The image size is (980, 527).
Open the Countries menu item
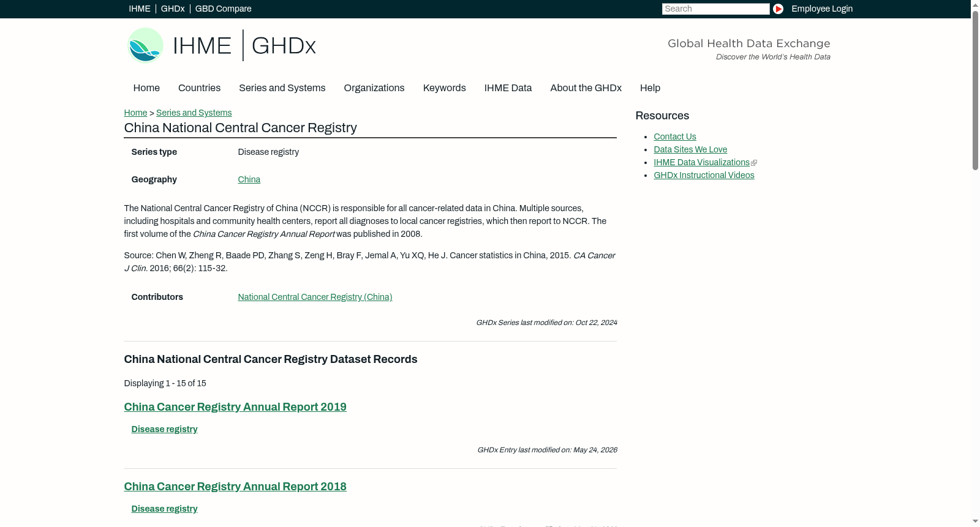[199, 88]
